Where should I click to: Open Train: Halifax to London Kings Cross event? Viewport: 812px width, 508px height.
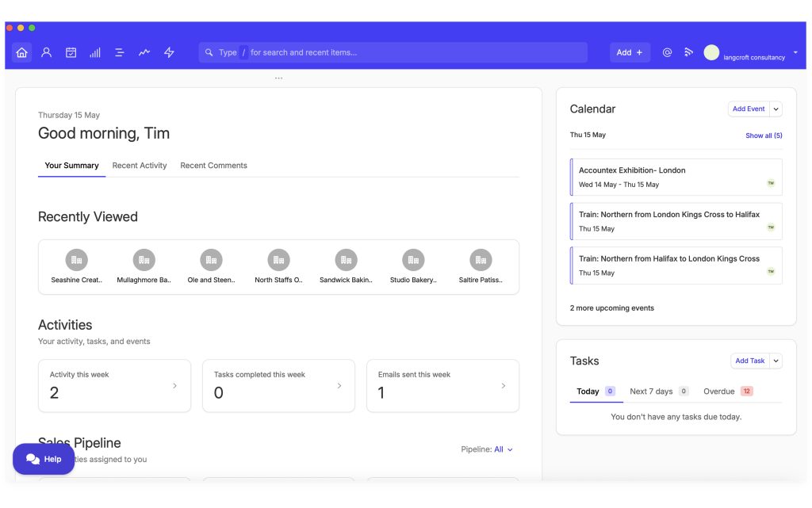[676, 266]
